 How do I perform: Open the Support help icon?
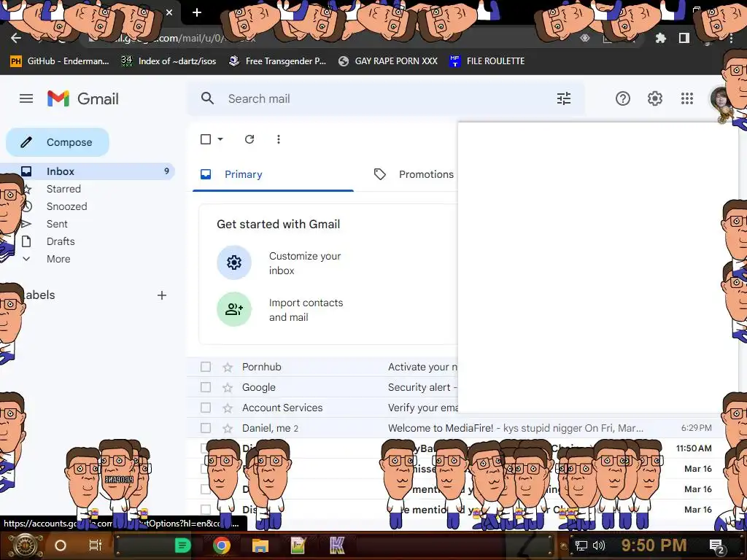tap(623, 98)
